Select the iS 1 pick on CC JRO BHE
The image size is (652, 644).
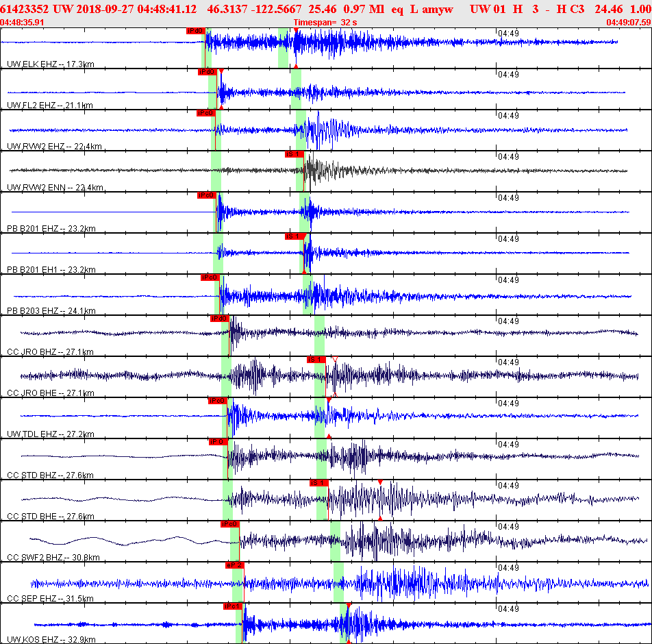316,360
